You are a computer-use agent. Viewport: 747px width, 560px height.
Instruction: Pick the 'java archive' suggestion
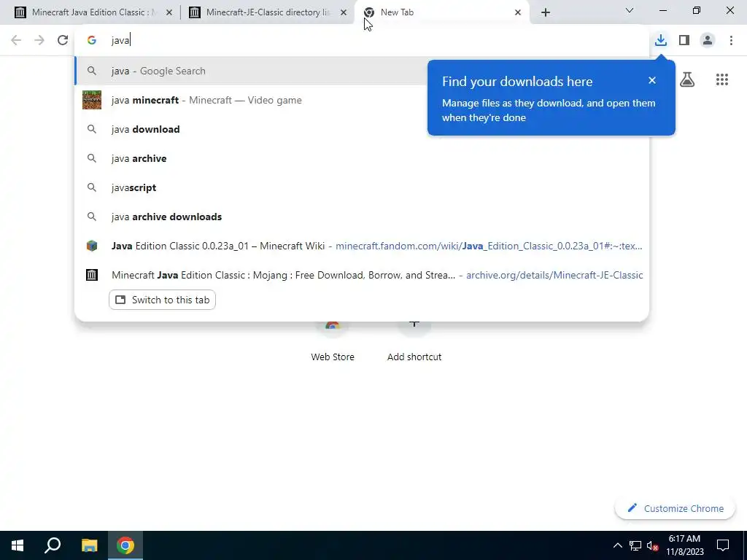(x=362, y=158)
